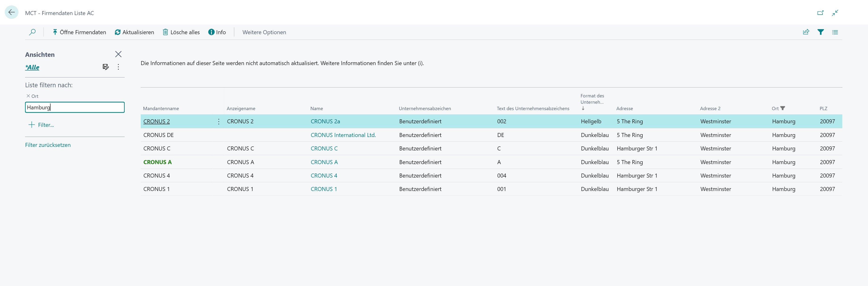Click 20097 PLZ in CRONUS A row
Image resolution: width=868 pixels, height=286 pixels.
click(827, 162)
